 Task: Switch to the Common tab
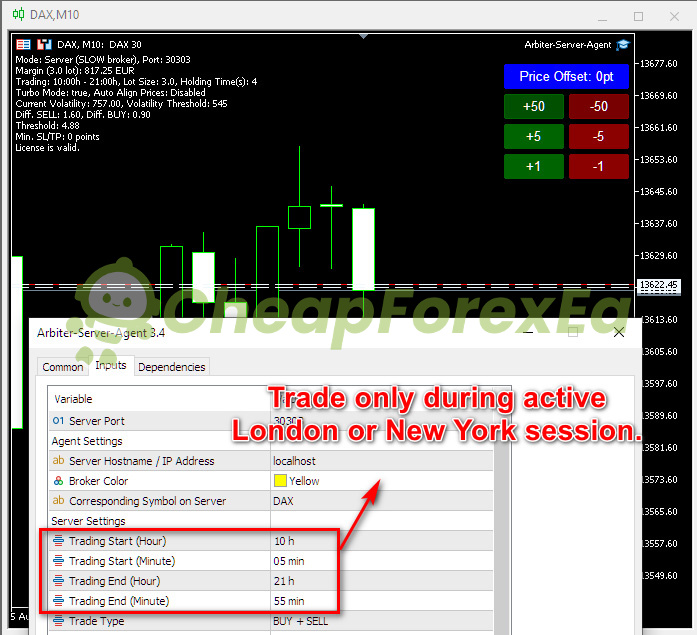[x=63, y=367]
